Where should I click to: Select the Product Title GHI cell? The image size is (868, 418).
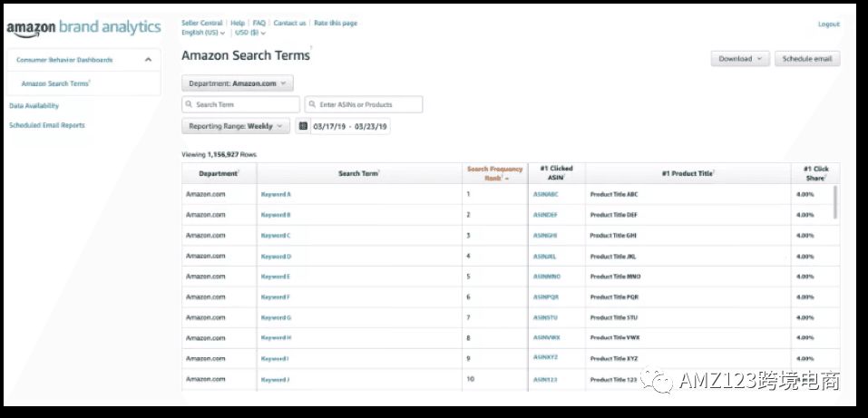coord(688,236)
